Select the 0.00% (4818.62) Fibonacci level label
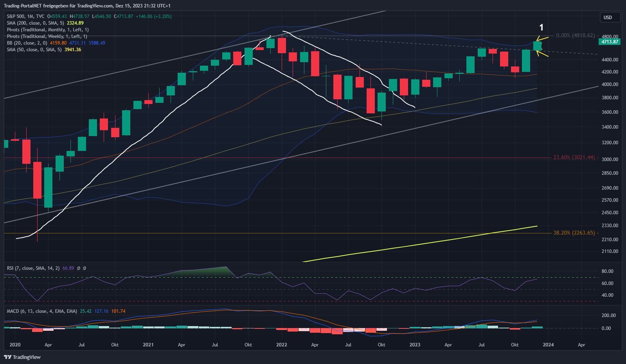This screenshot has width=626, height=364. [x=575, y=35]
